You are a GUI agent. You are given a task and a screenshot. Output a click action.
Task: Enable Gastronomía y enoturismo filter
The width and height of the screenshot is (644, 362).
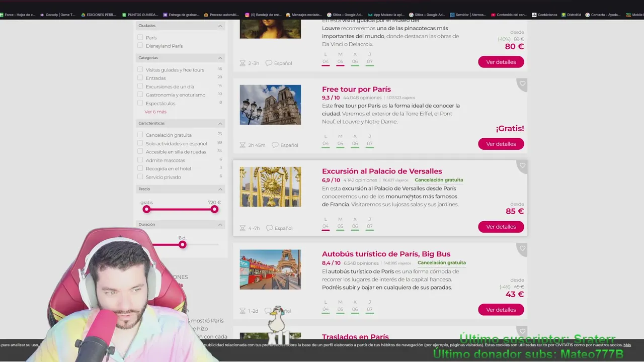pos(140,95)
